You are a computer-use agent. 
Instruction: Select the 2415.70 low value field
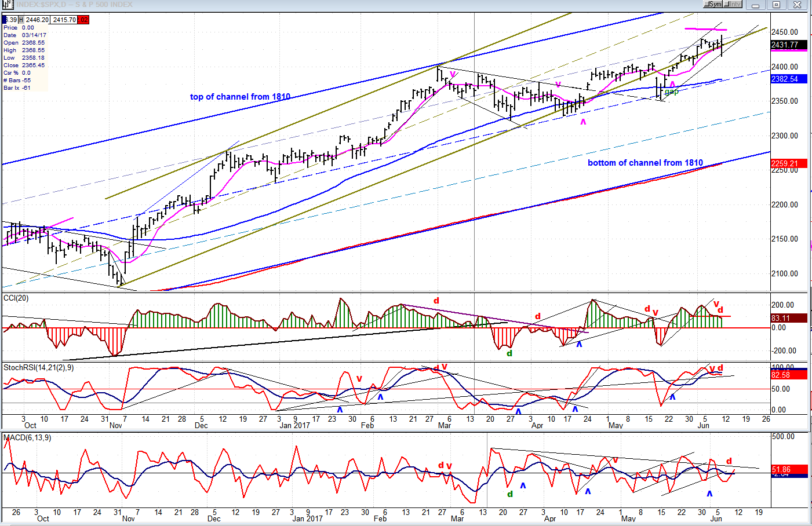pos(64,20)
